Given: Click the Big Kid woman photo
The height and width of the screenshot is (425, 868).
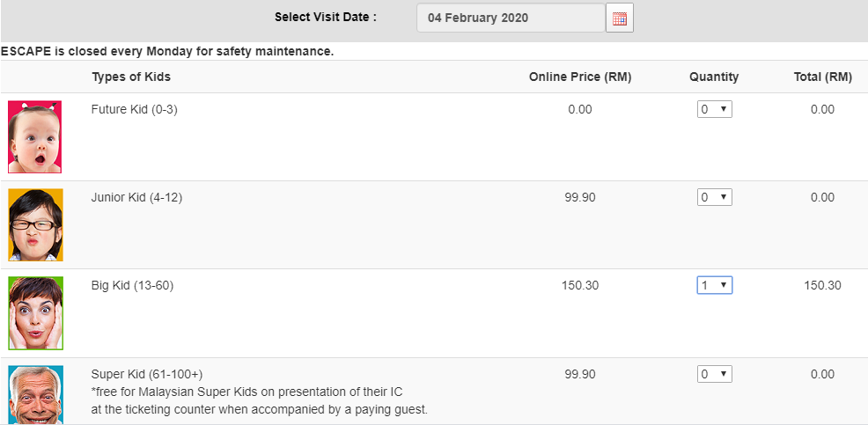Looking at the screenshot, I should pyautogui.click(x=35, y=313).
